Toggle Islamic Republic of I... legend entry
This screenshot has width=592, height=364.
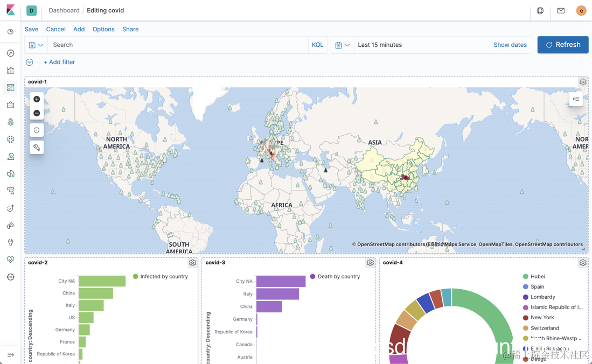(x=553, y=307)
